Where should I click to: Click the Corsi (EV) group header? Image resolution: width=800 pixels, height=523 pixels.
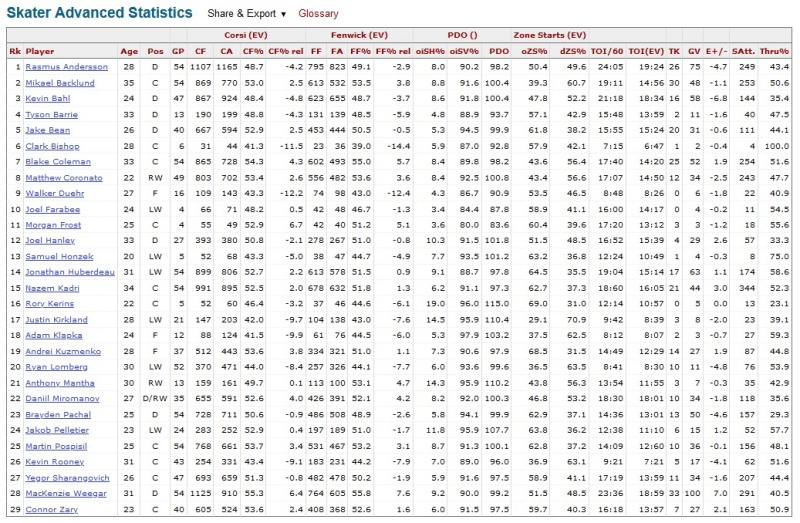coord(246,35)
